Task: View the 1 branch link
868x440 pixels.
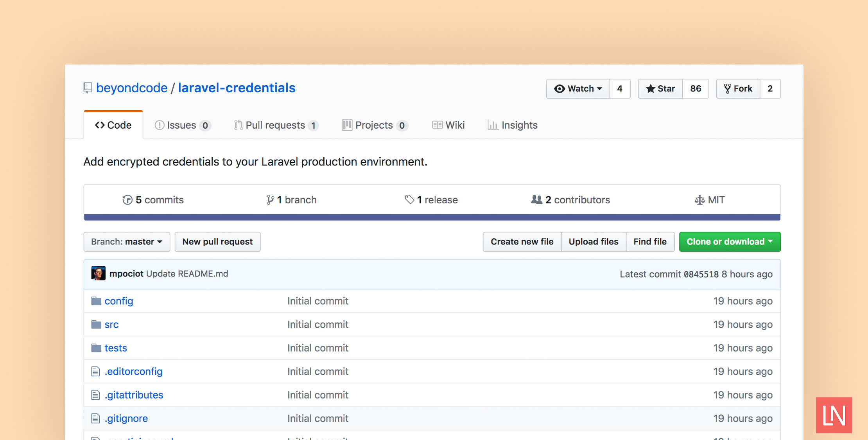Action: 292,200
